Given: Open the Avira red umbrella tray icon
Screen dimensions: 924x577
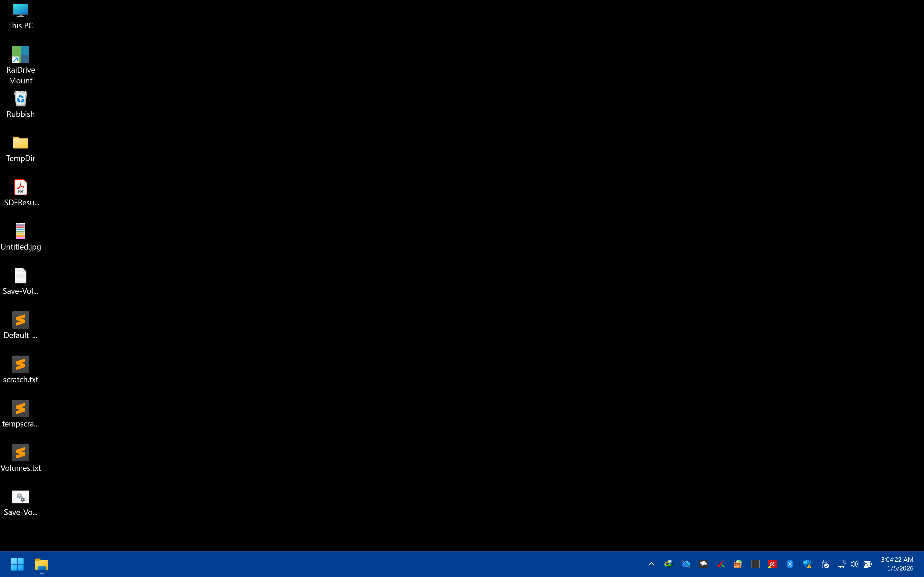Looking at the screenshot, I should [x=772, y=564].
